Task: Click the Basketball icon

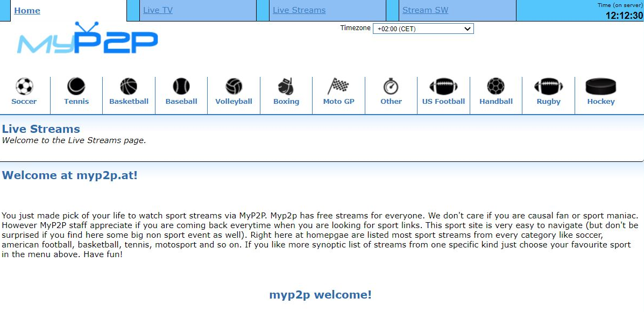Action: (129, 86)
